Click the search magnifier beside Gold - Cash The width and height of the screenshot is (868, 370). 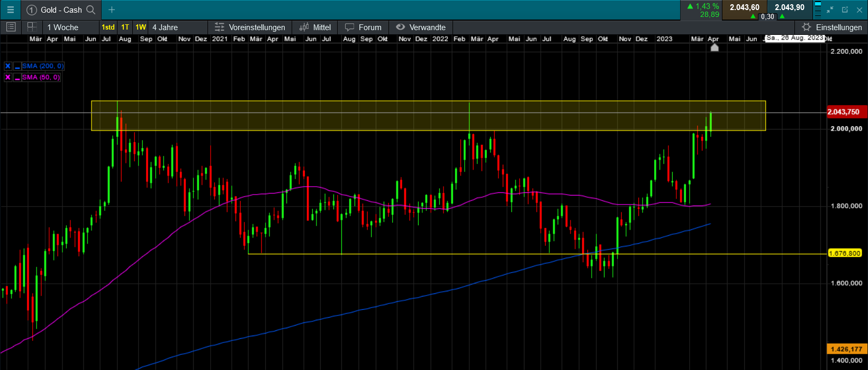[91, 10]
